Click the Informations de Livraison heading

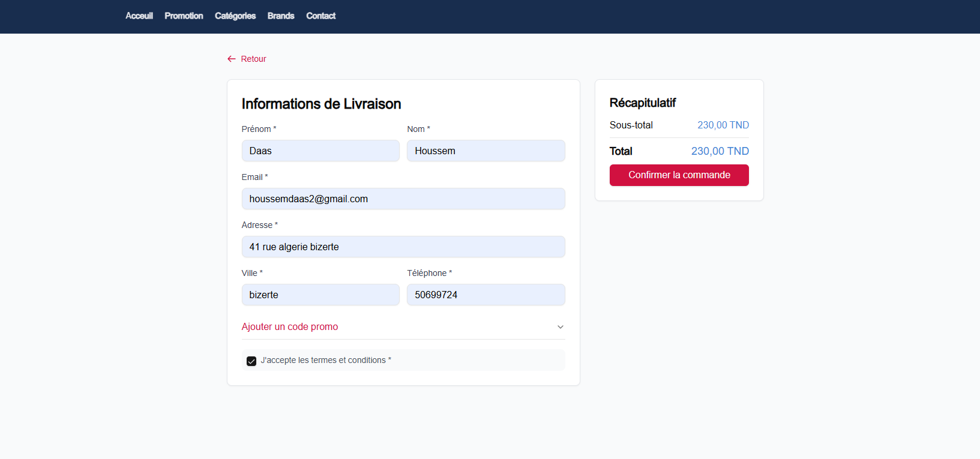click(x=321, y=104)
